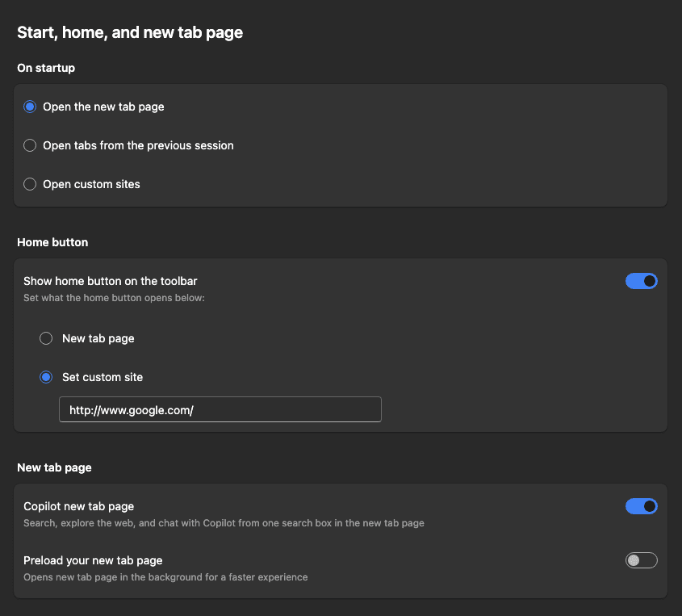Disable the "Show home button on the toolbar" toggle

click(641, 281)
